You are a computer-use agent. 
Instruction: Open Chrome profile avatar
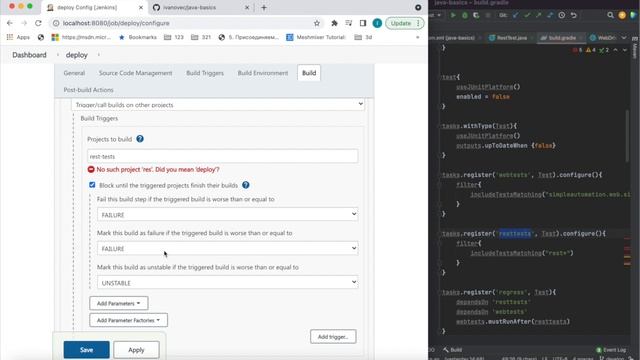pyautogui.click(x=377, y=23)
